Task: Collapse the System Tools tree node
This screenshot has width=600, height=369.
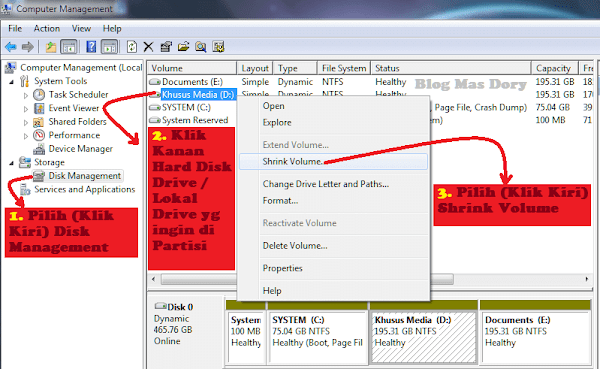Action: point(11,82)
